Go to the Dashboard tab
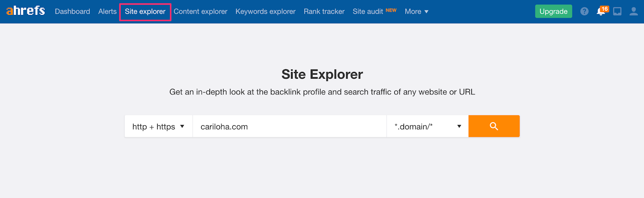Screen dimensions: 644x198 click(72, 12)
